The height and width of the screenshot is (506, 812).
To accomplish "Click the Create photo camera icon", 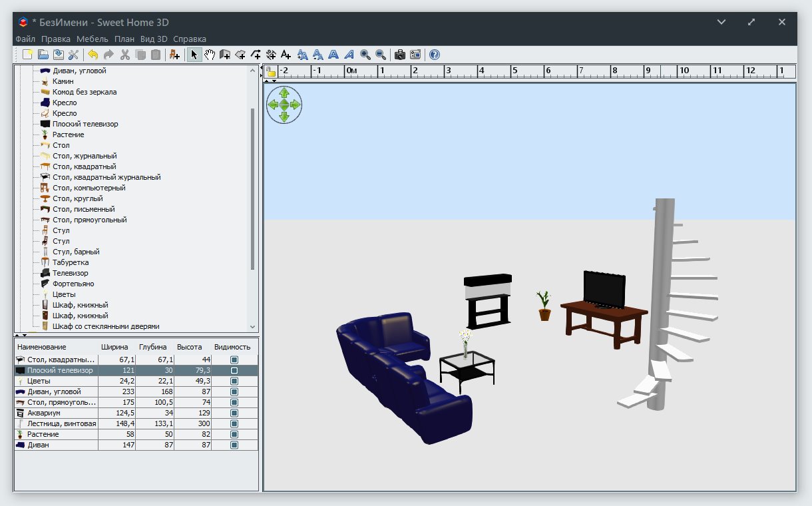I will pyautogui.click(x=399, y=55).
